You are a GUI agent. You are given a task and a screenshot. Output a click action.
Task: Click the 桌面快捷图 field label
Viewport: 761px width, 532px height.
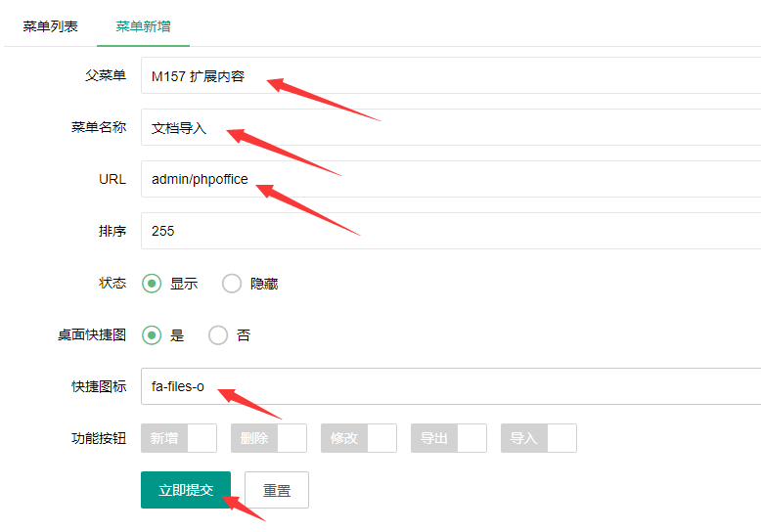point(92,335)
